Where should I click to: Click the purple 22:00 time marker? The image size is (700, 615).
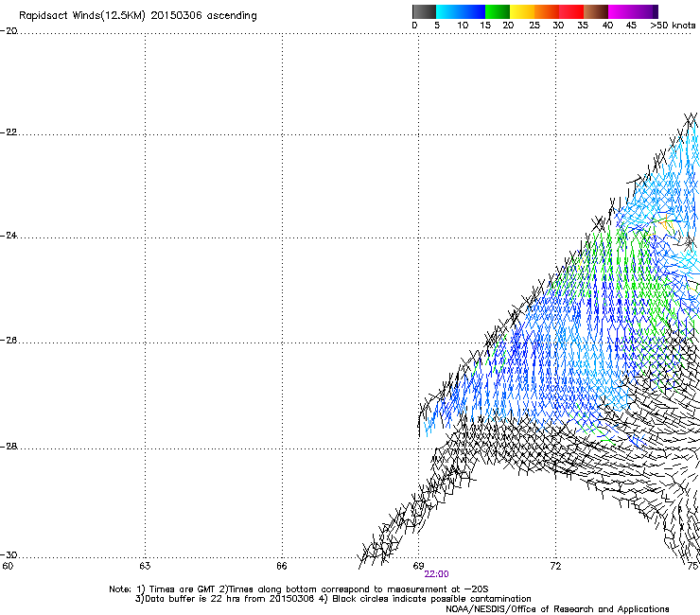(x=436, y=574)
